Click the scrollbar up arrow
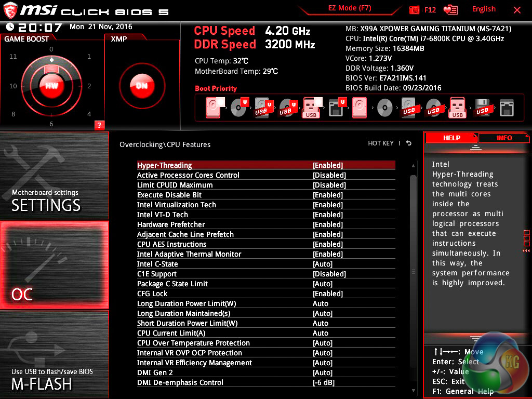 [x=413, y=166]
